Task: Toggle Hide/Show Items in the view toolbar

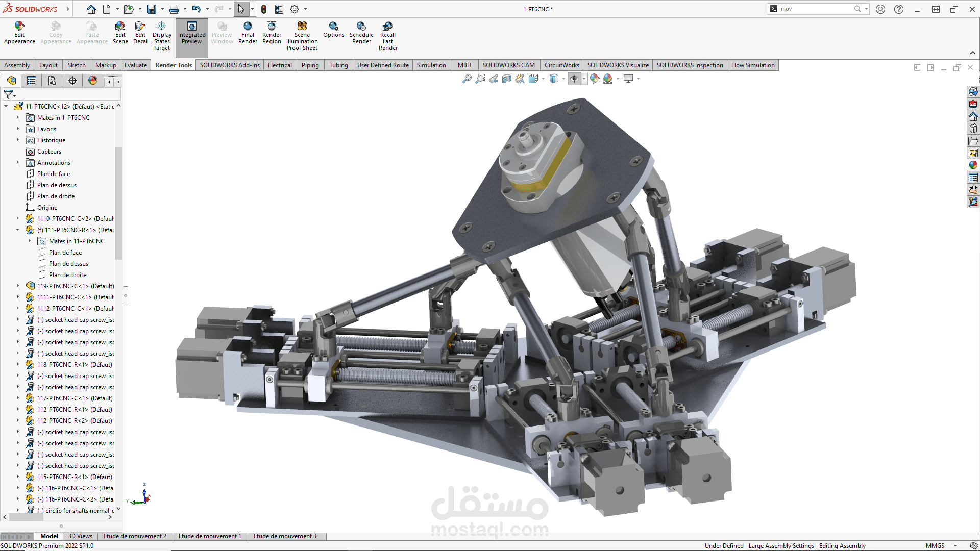Action: tap(575, 79)
